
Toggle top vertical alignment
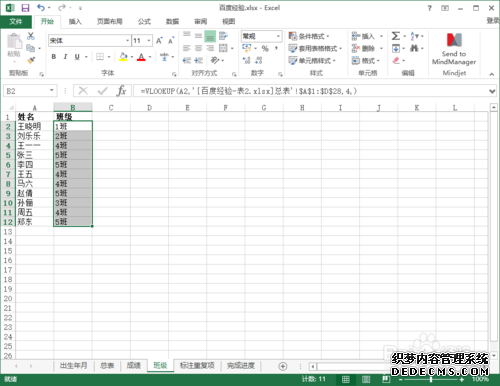pyautogui.click(x=187, y=36)
